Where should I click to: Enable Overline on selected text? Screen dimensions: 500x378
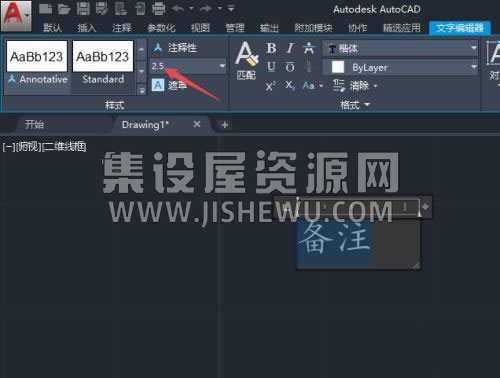pyautogui.click(x=290, y=67)
